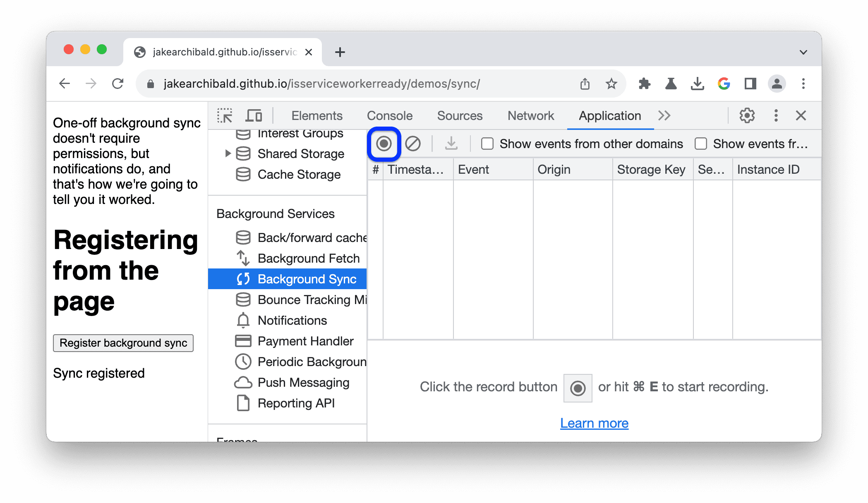The image size is (868, 503).
Task: Click the Register background sync button
Action: click(123, 343)
